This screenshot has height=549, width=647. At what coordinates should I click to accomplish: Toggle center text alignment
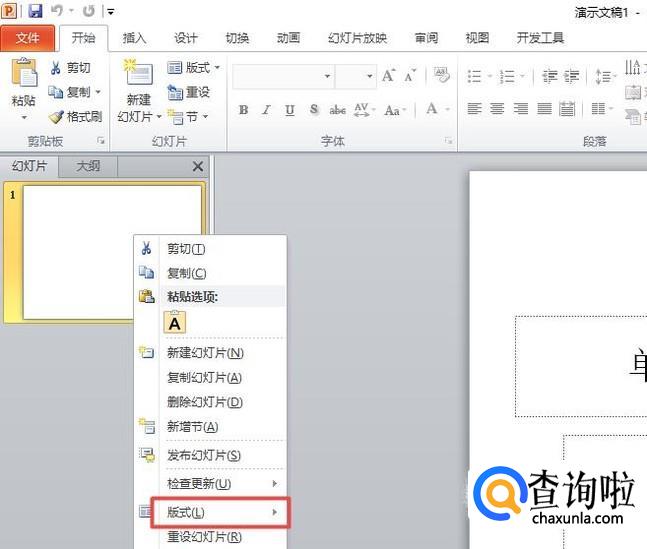point(497,109)
